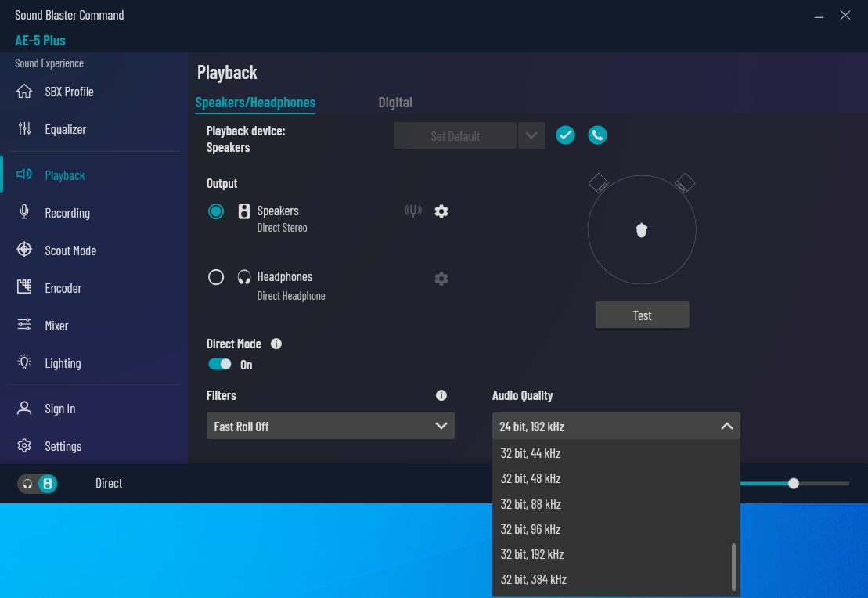868x598 pixels.
Task: Click the Test button
Action: click(x=642, y=315)
